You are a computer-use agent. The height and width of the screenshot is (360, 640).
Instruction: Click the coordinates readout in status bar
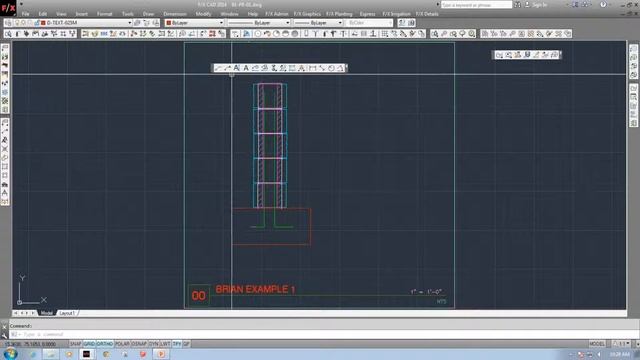(31, 344)
